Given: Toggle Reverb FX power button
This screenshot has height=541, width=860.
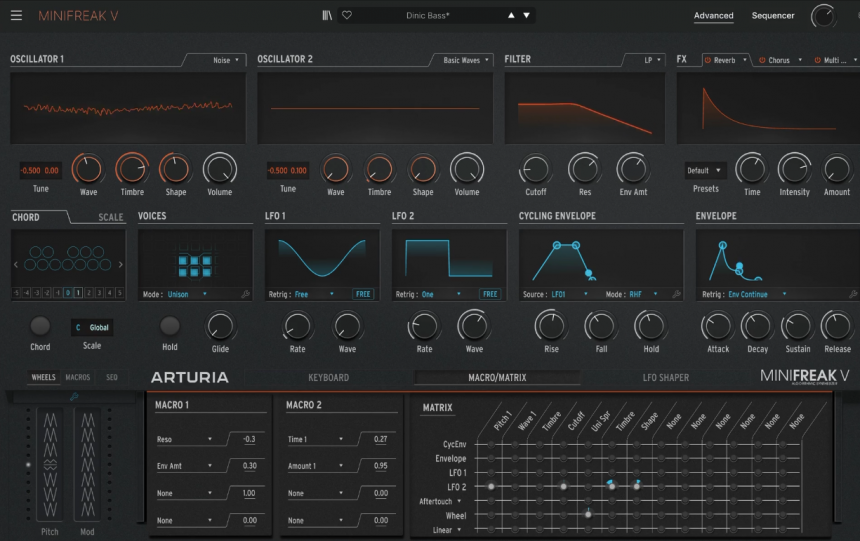Looking at the screenshot, I should coord(708,60).
